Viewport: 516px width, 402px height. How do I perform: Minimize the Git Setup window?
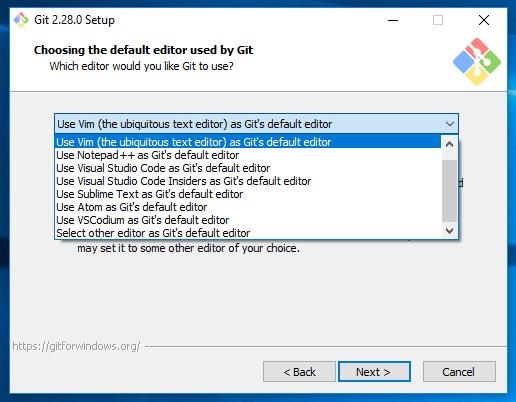coord(393,20)
